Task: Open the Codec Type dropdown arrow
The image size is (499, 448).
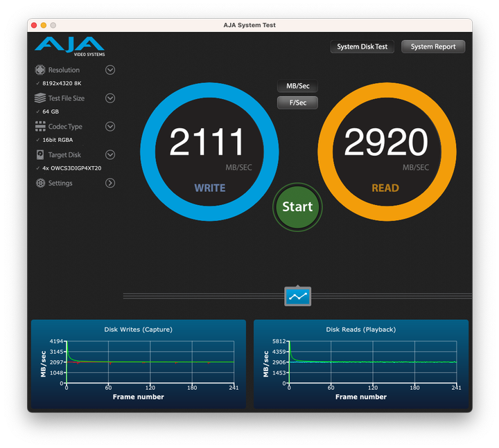Action: tap(110, 127)
